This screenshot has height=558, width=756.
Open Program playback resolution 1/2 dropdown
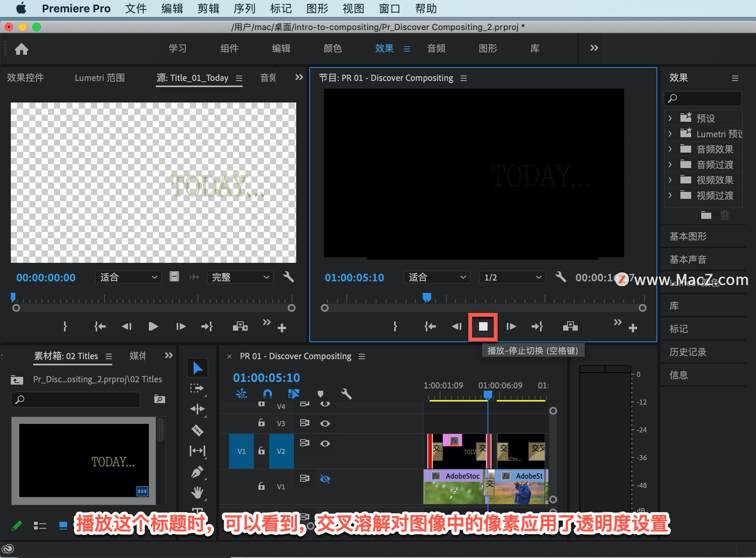coord(512,277)
